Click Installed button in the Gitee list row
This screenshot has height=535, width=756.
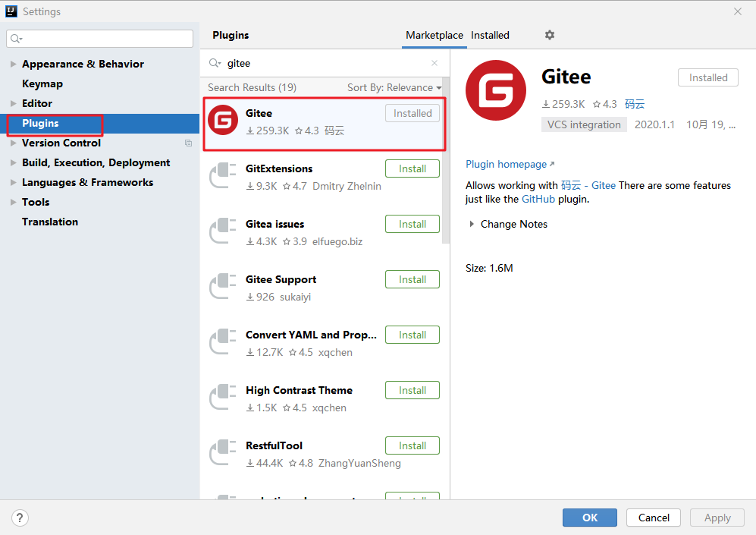(413, 113)
